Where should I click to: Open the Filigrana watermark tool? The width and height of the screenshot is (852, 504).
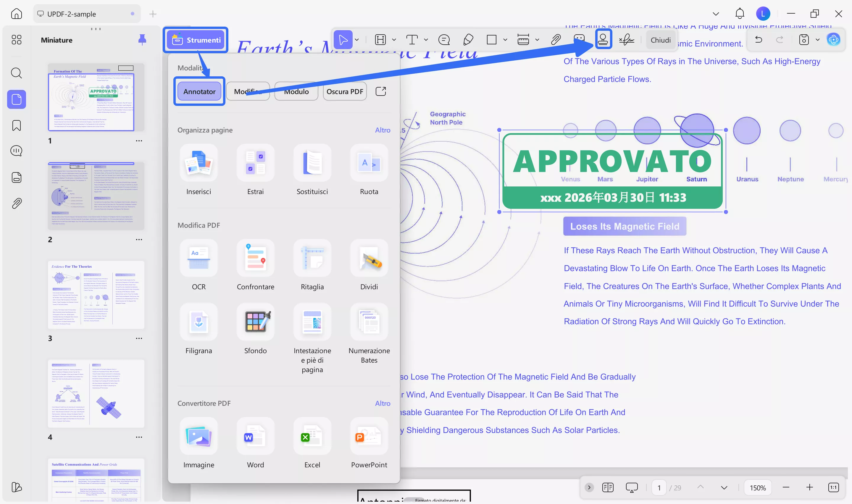point(199,322)
